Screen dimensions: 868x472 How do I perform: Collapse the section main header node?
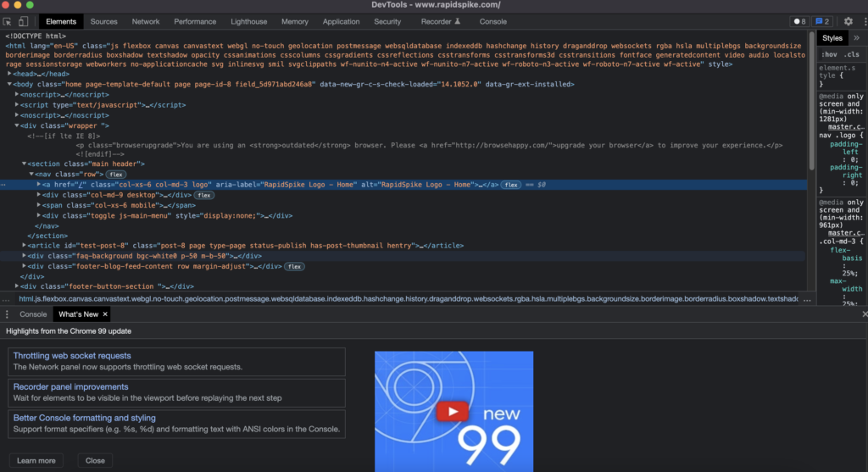point(24,164)
